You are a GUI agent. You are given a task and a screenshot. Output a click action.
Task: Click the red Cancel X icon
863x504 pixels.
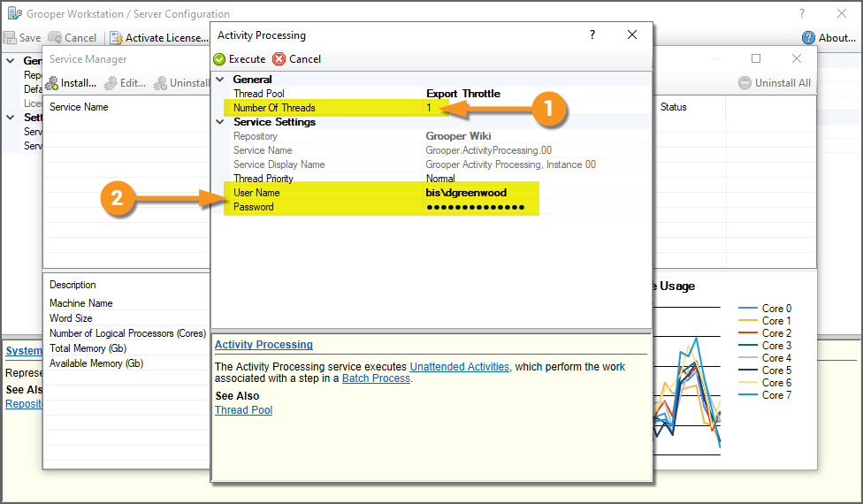(x=279, y=59)
